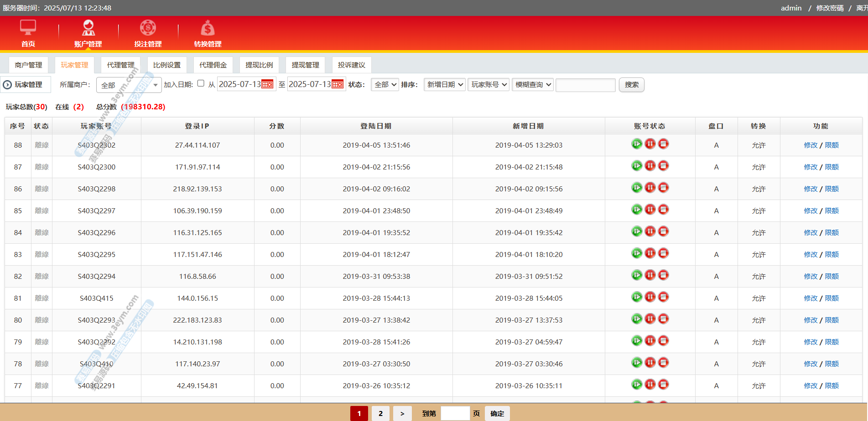Click the green enable icon for S403Q2302

[637, 144]
